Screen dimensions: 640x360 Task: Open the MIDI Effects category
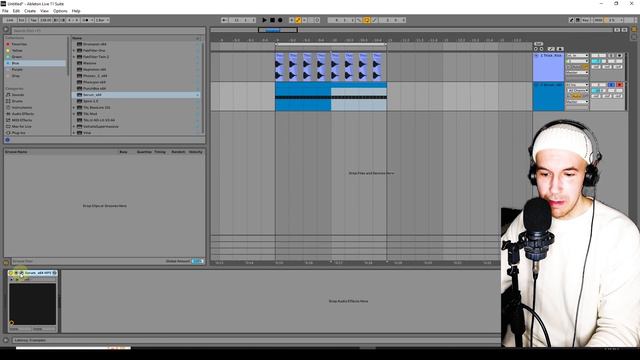(x=22, y=120)
